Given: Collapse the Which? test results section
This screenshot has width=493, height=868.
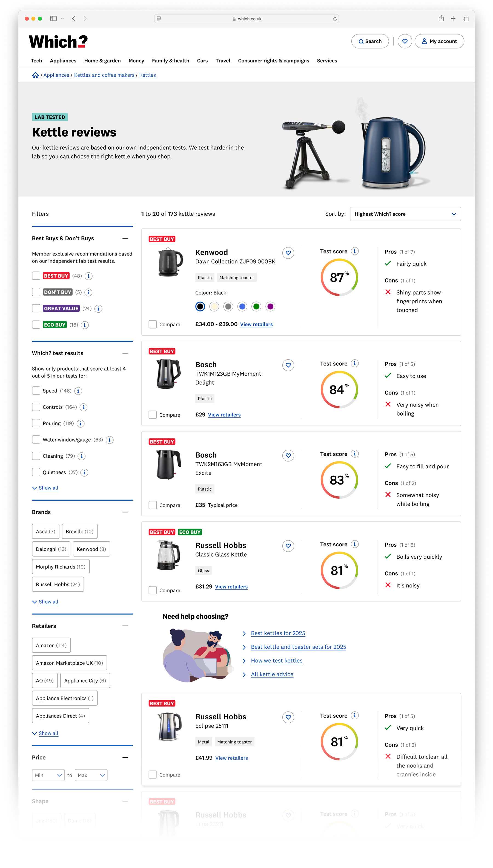Looking at the screenshot, I should (x=125, y=353).
